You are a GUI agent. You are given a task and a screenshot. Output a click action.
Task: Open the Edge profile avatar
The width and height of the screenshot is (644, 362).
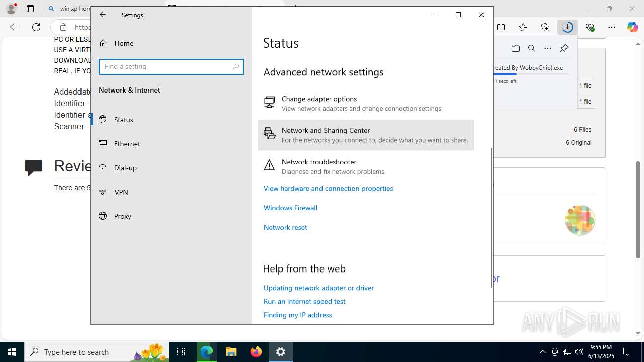click(11, 9)
